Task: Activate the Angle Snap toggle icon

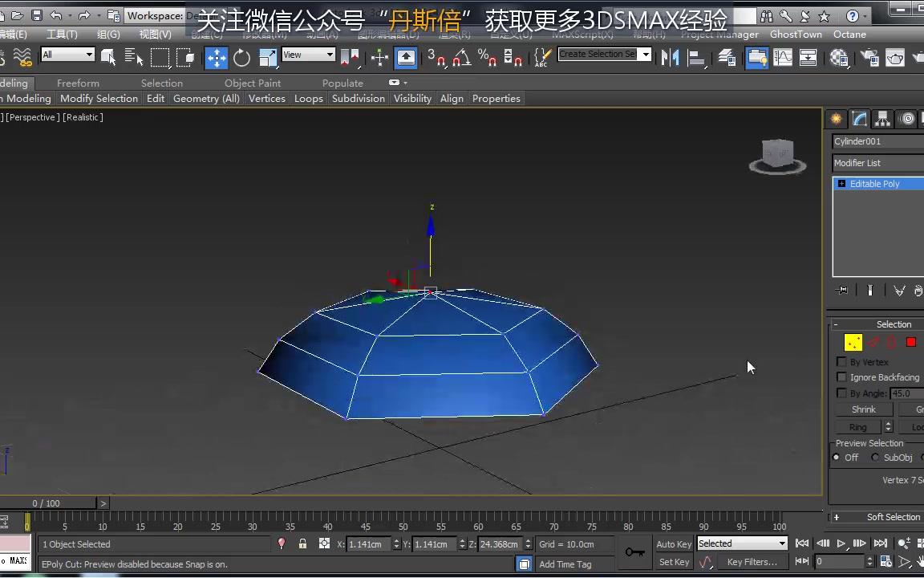Action: click(461, 57)
